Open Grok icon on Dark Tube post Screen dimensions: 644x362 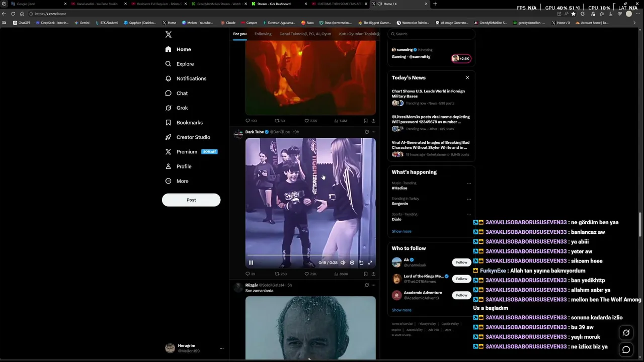click(366, 132)
